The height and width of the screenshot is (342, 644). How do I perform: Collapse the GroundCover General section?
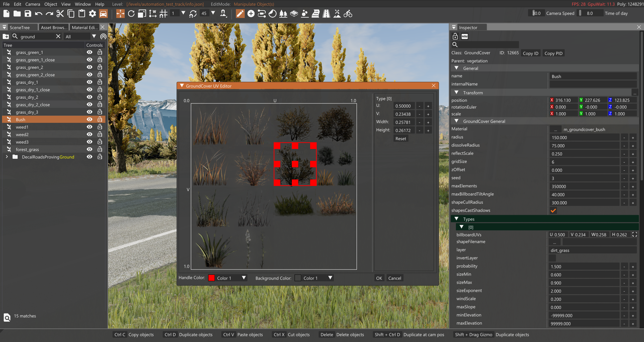[457, 121]
